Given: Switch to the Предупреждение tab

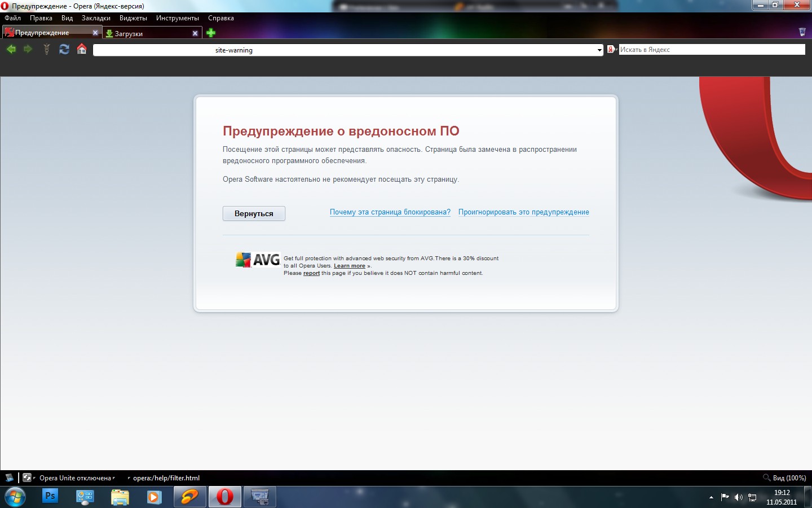Looking at the screenshot, I should pyautogui.click(x=51, y=33).
